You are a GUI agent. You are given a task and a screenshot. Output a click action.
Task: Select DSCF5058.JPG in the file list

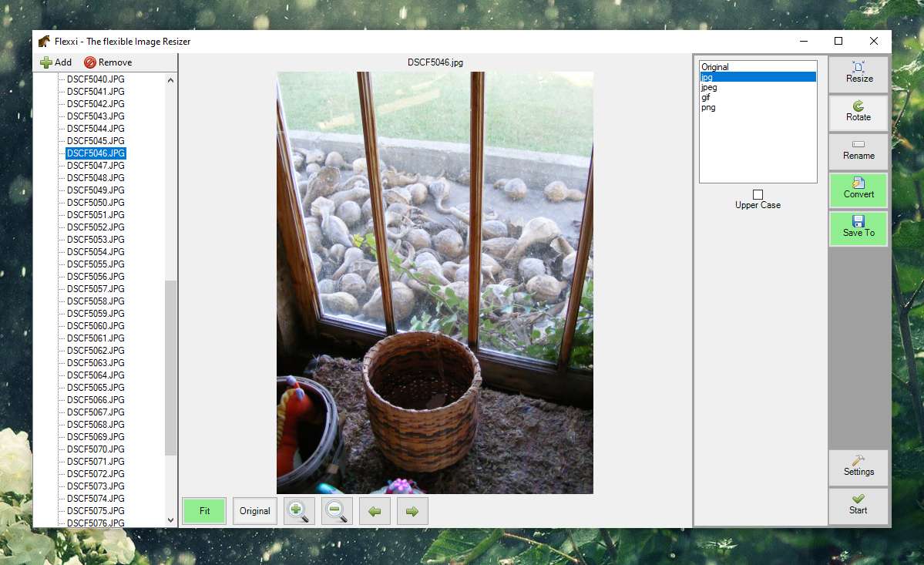(x=96, y=301)
